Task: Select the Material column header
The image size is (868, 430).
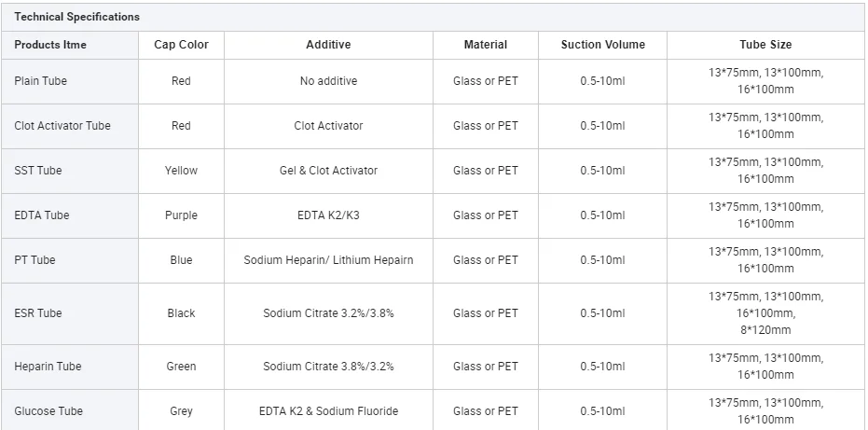Action: (x=486, y=45)
